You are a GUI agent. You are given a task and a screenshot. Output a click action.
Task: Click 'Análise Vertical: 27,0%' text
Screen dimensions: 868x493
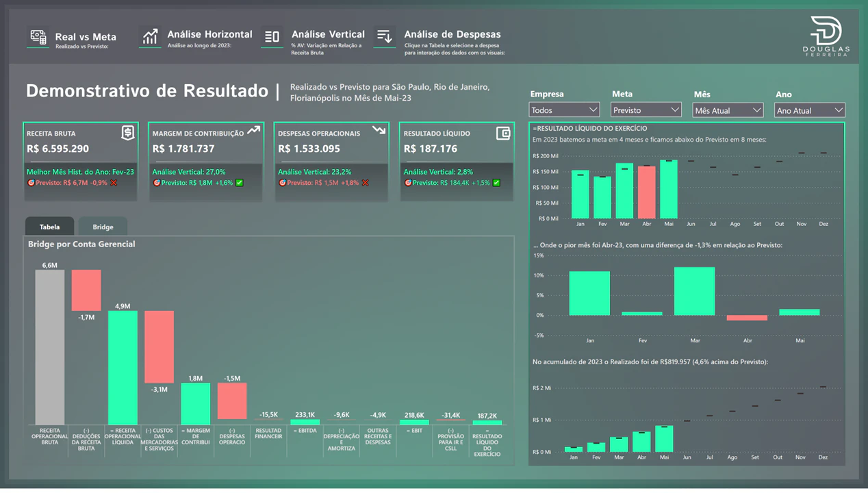pyautogui.click(x=189, y=172)
